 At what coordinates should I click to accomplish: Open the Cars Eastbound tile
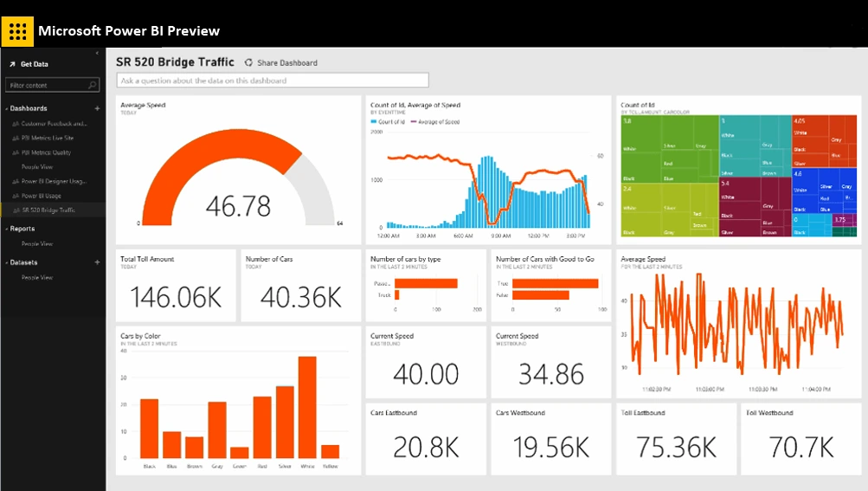click(426, 439)
